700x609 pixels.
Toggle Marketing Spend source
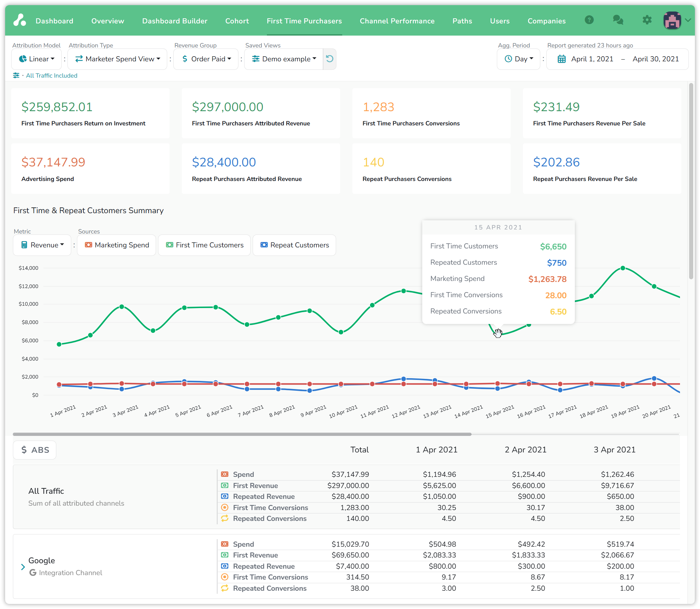[117, 245]
